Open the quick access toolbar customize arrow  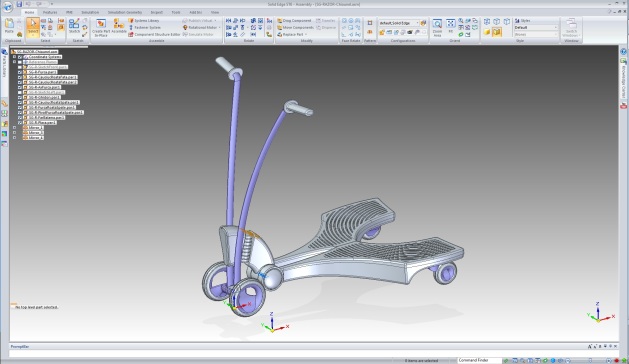click(52, 4)
